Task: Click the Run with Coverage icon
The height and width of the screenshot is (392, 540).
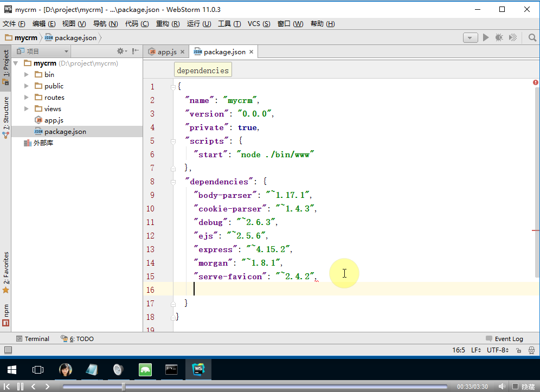Action: (512, 37)
